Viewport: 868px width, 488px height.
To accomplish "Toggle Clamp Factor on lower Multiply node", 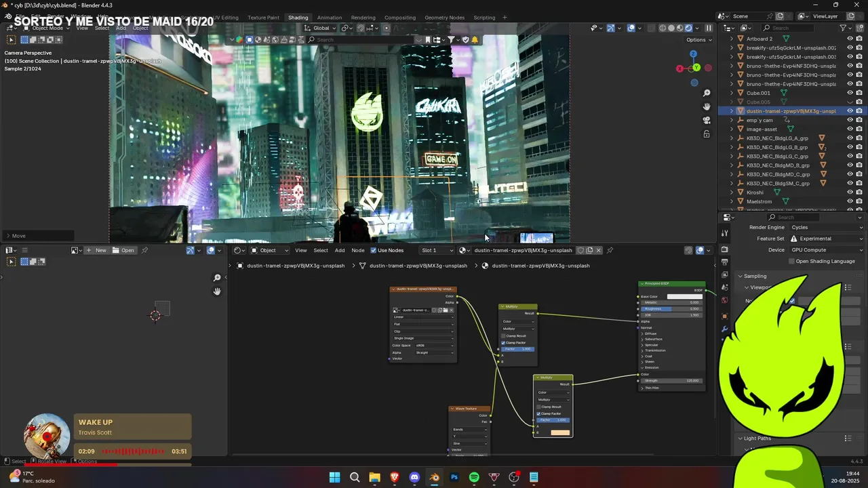I will (x=538, y=413).
